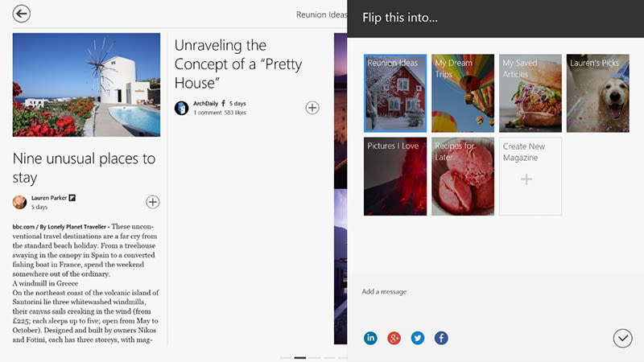
Task: Choose the My Dream Trips magazine
Action: 463,93
